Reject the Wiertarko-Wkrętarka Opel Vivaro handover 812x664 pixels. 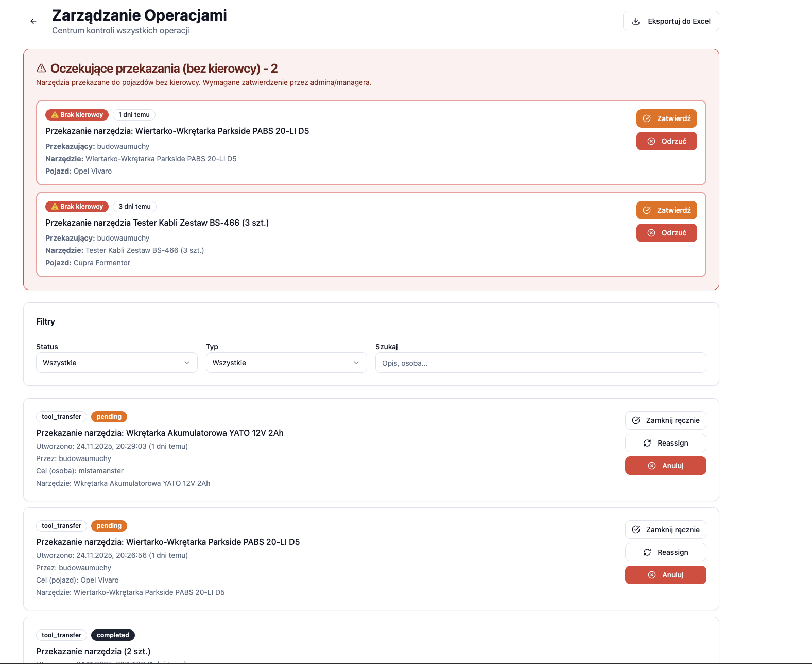click(666, 141)
